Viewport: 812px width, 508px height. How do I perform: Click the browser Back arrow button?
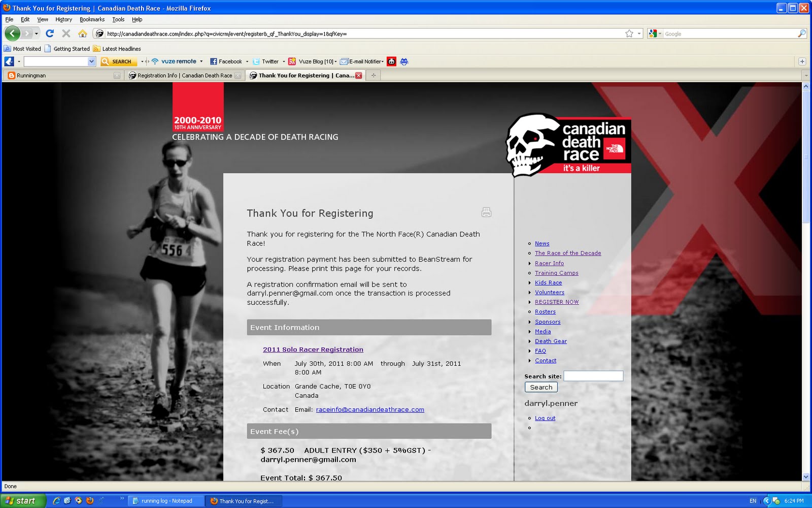click(12, 34)
